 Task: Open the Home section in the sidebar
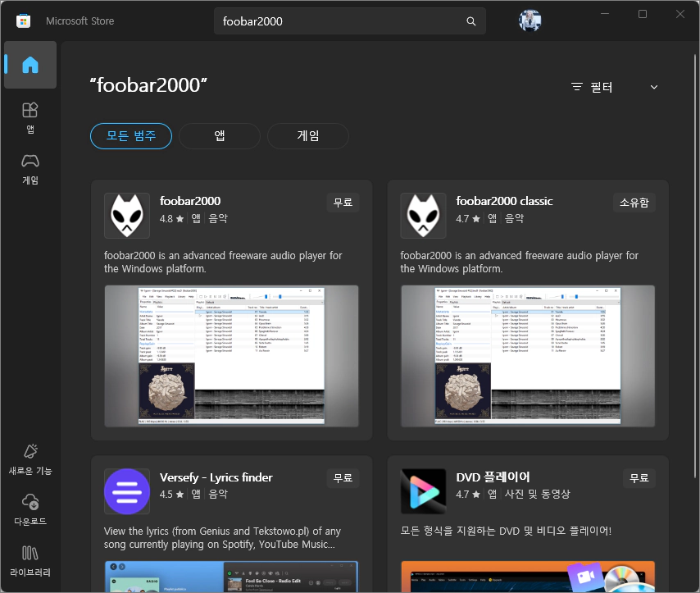[30, 65]
